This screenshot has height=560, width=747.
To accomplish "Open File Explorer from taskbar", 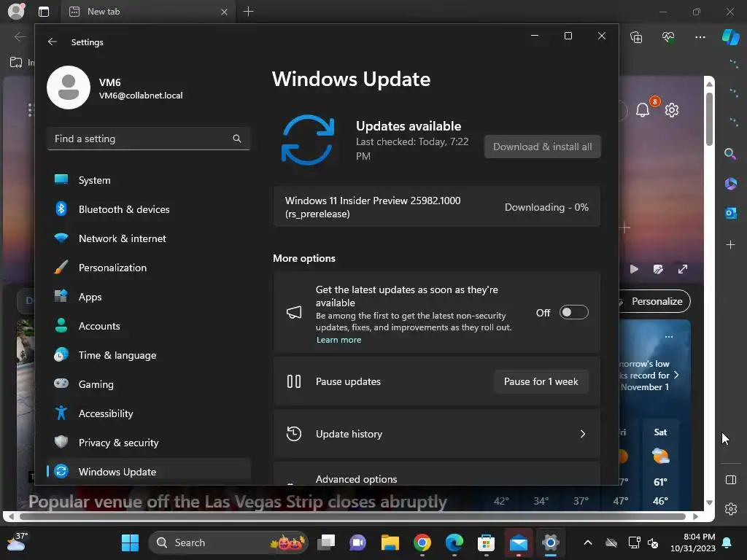I will (x=390, y=542).
